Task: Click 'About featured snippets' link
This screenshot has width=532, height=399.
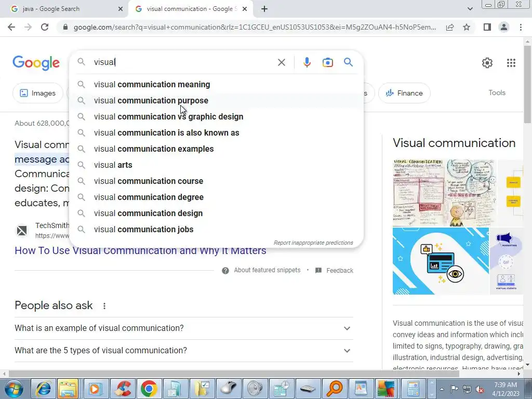Action: pyautogui.click(x=267, y=270)
